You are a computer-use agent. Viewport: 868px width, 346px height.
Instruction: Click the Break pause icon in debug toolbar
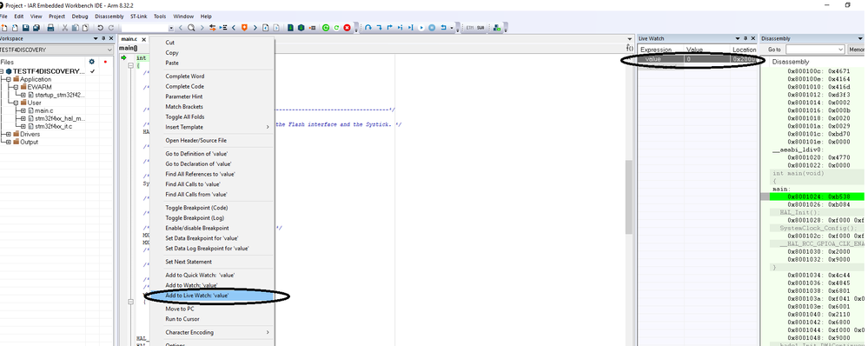[432, 28]
